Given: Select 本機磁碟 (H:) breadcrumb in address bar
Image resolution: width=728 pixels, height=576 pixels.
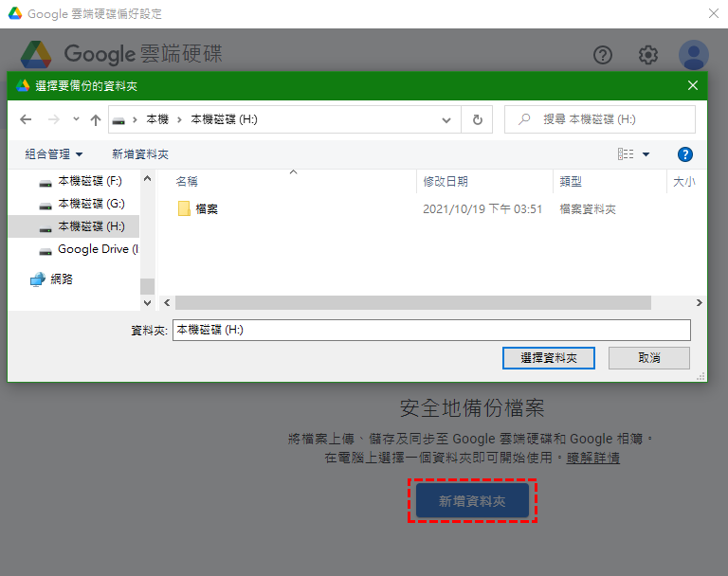Looking at the screenshot, I should point(224,119).
